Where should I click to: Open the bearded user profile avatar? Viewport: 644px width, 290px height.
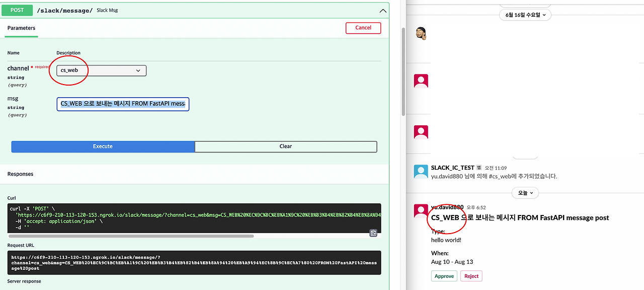pyautogui.click(x=421, y=33)
